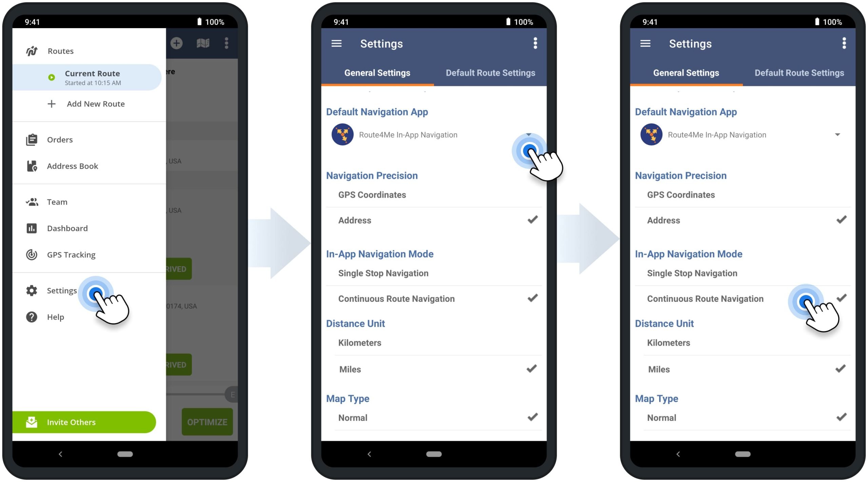
Task: Select the GPS Tracking icon
Action: (x=32, y=254)
